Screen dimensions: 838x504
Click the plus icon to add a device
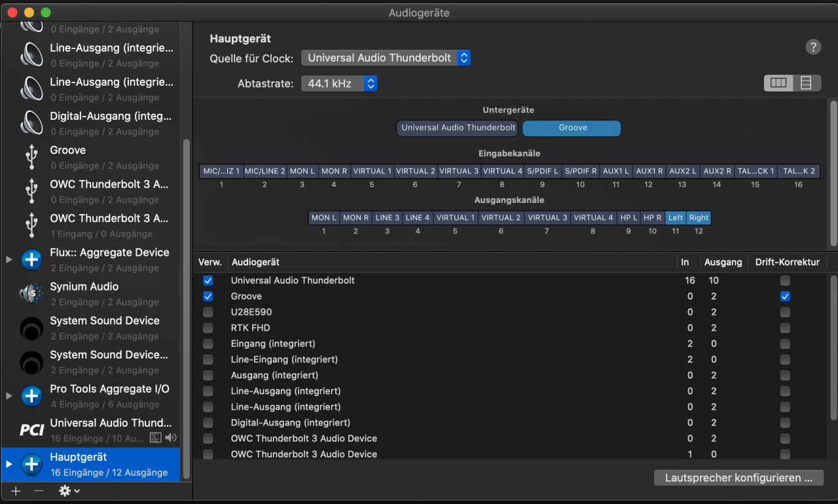point(16,491)
